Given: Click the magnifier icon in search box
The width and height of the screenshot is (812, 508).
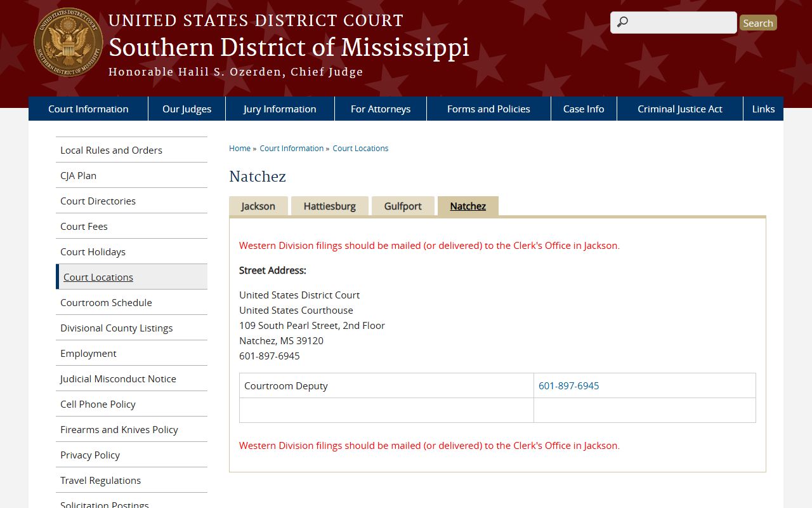Looking at the screenshot, I should click(x=622, y=22).
